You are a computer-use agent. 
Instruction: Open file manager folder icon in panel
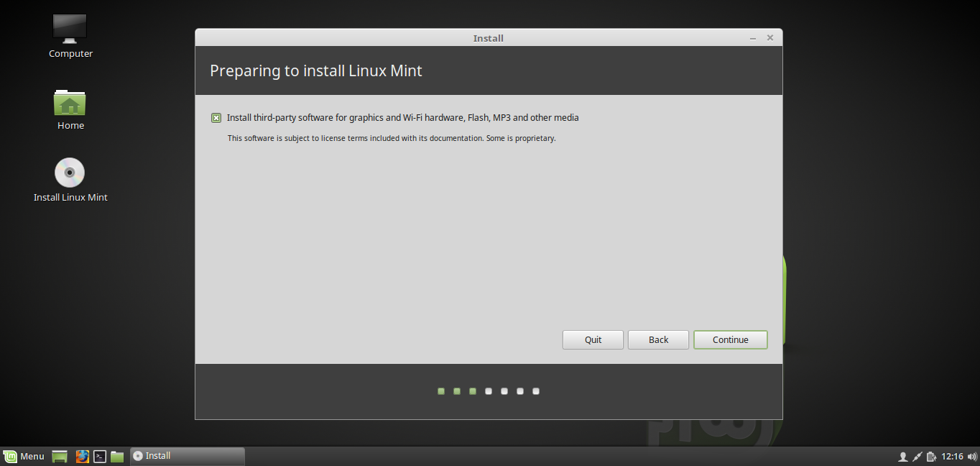pos(117,456)
